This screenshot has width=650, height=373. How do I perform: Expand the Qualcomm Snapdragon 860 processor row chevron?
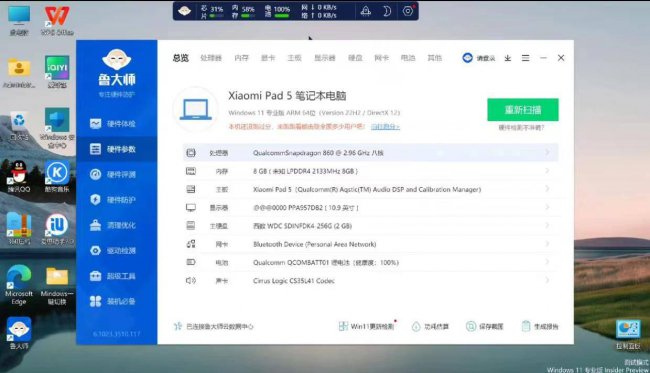pyautogui.click(x=547, y=153)
